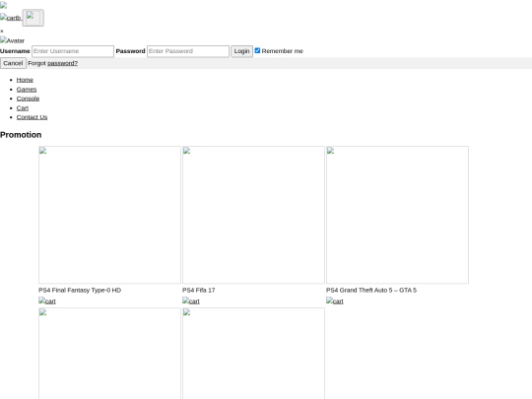Focus the Enter Username field
Image resolution: width=532 pixels, height=399 pixels.
pos(73,51)
